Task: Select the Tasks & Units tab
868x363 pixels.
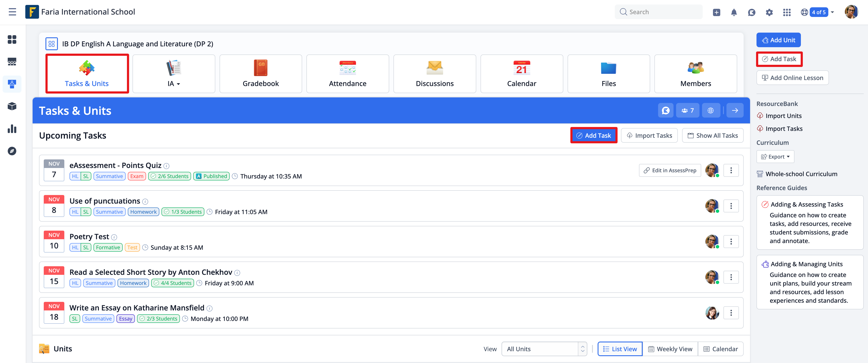Action: pyautogui.click(x=87, y=73)
